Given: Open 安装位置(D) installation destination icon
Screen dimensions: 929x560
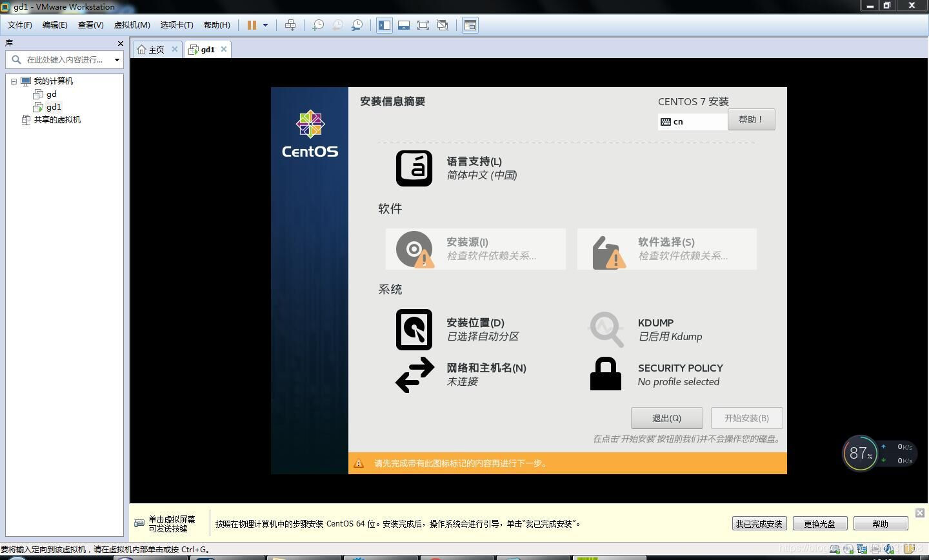Looking at the screenshot, I should click(414, 330).
